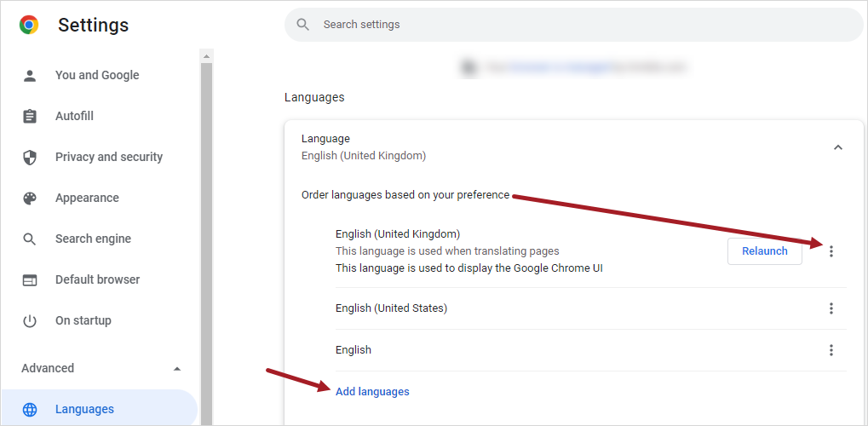The image size is (868, 426).
Task: Click the English (United Kingdom) list row
Action: coord(590,251)
